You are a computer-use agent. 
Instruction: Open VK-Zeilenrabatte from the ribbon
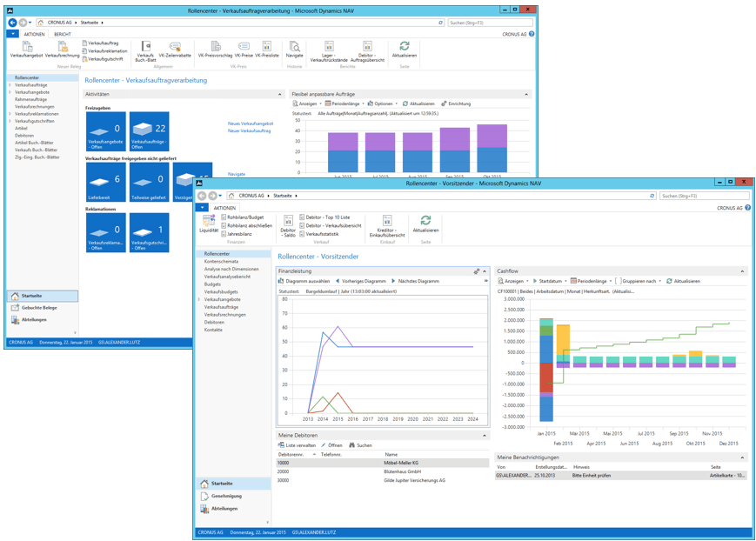[x=175, y=50]
